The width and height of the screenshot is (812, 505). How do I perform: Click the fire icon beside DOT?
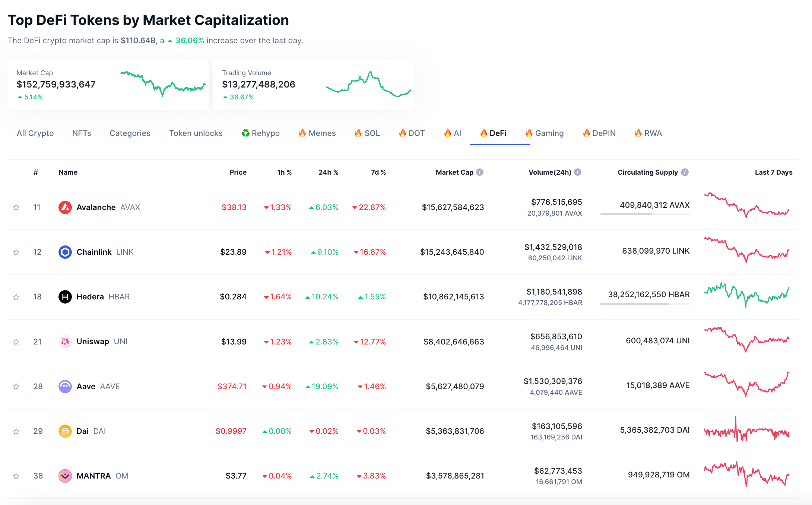pyautogui.click(x=402, y=133)
